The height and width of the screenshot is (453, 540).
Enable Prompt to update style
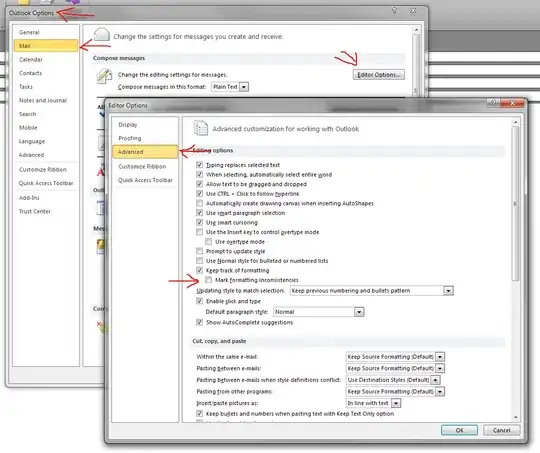[x=199, y=251]
